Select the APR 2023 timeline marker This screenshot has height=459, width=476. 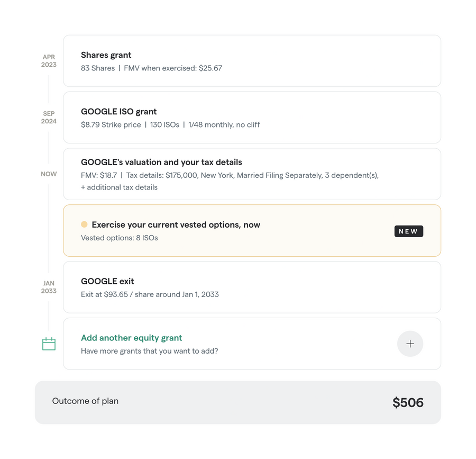(x=49, y=60)
